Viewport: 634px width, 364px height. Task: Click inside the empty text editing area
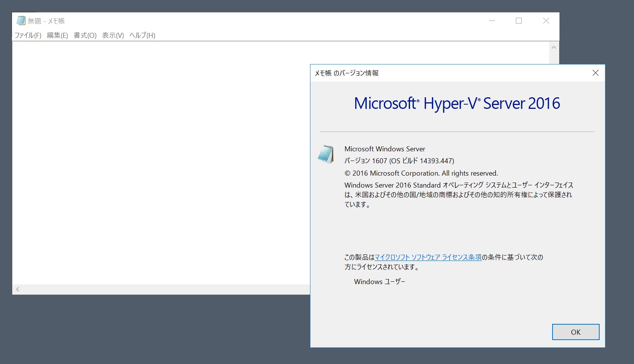[x=154, y=154]
